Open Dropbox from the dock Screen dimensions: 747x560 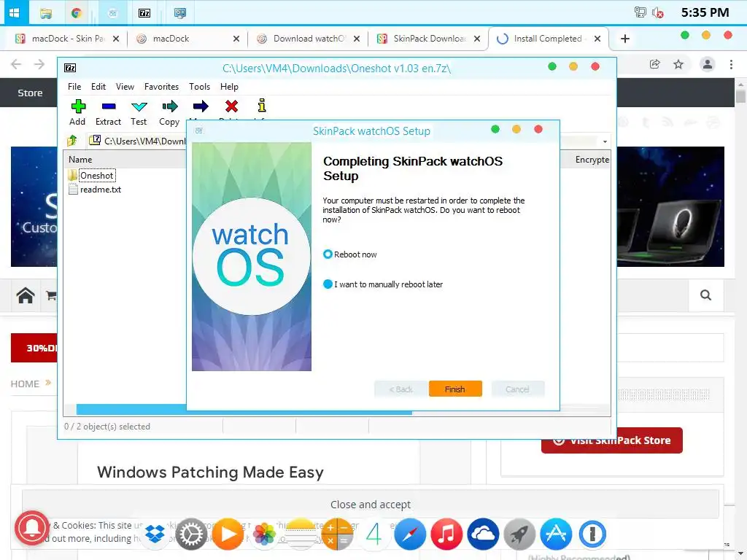coord(155,534)
